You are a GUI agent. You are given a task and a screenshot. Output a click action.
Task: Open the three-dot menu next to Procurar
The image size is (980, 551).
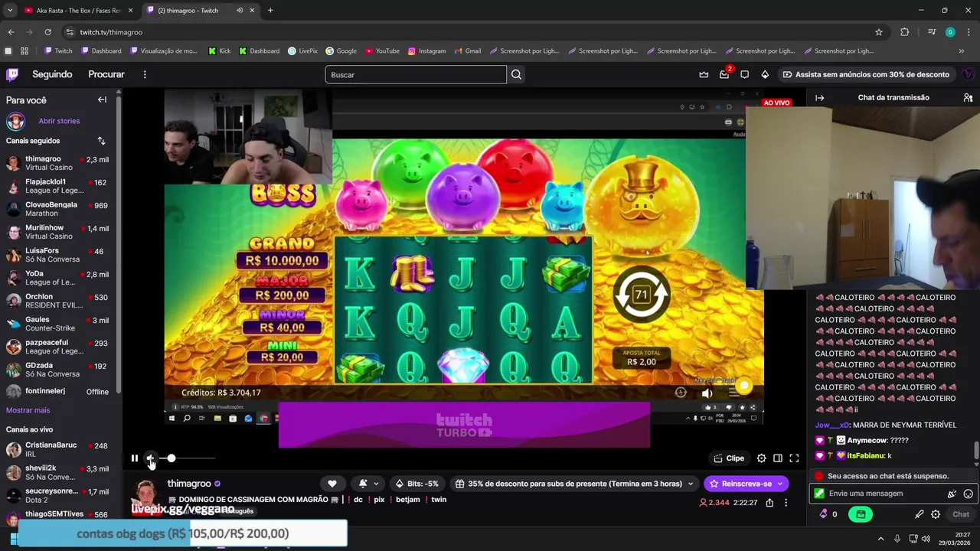(145, 74)
